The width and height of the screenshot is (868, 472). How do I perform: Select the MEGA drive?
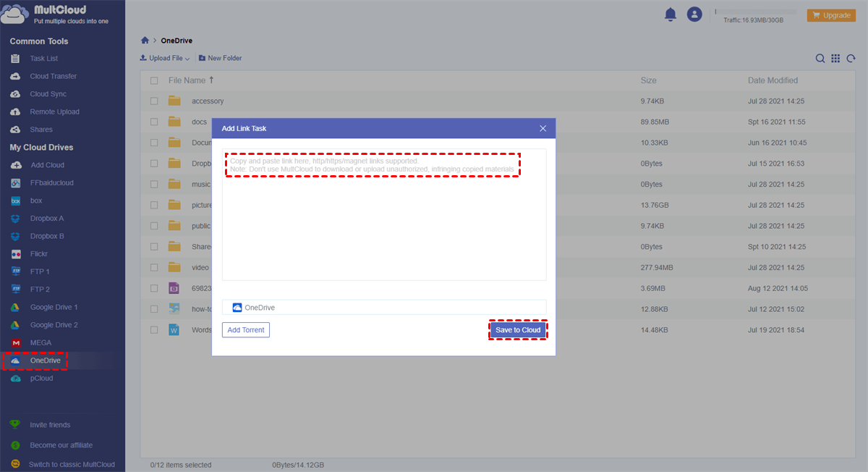point(41,342)
